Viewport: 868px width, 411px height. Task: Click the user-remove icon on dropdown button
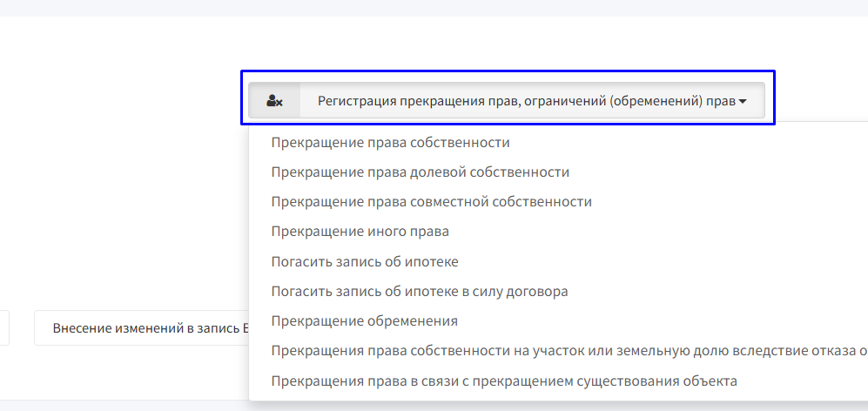274,101
